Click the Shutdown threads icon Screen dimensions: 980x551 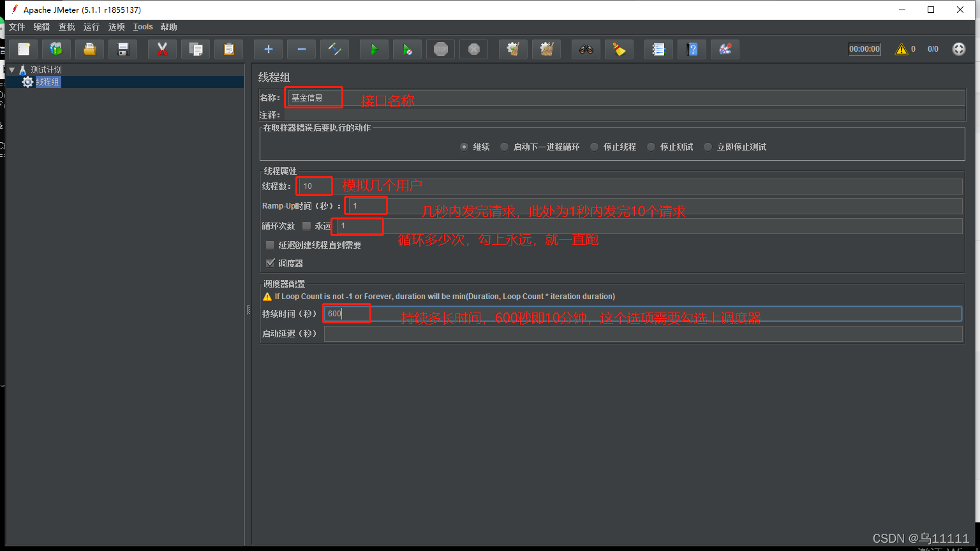[474, 49]
